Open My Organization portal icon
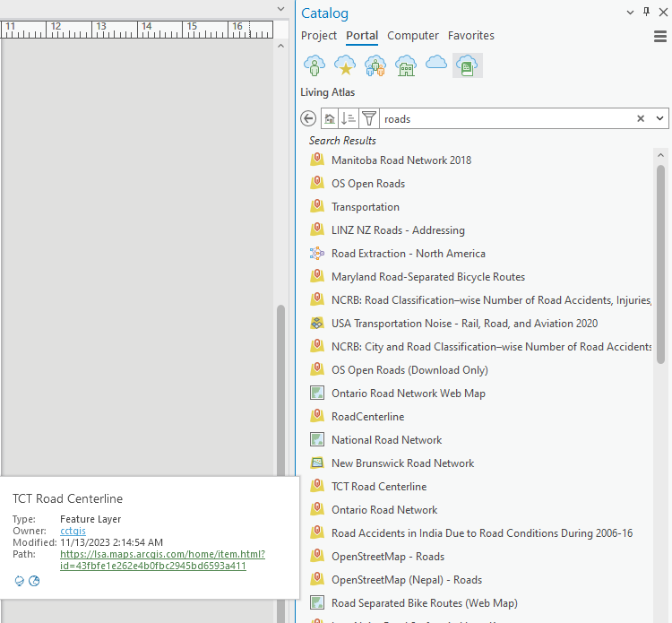The image size is (672, 623). point(406,65)
